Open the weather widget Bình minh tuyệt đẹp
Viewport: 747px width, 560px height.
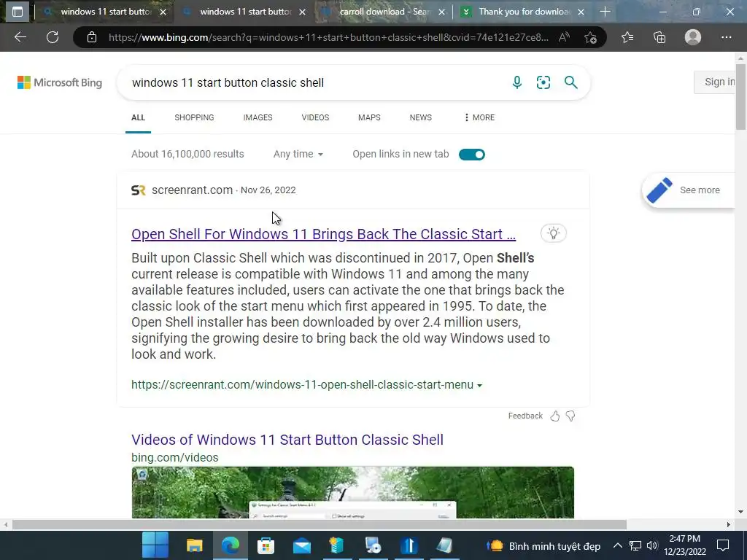tap(543, 545)
